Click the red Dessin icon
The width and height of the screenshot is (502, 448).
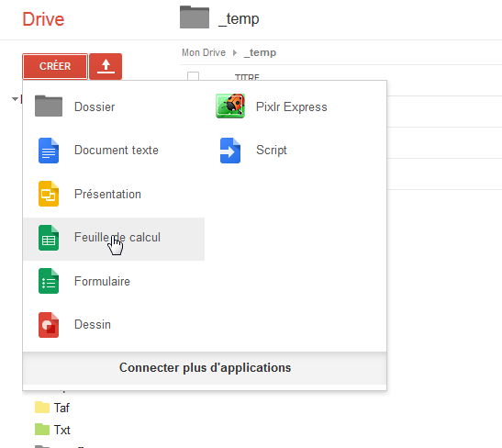point(49,325)
